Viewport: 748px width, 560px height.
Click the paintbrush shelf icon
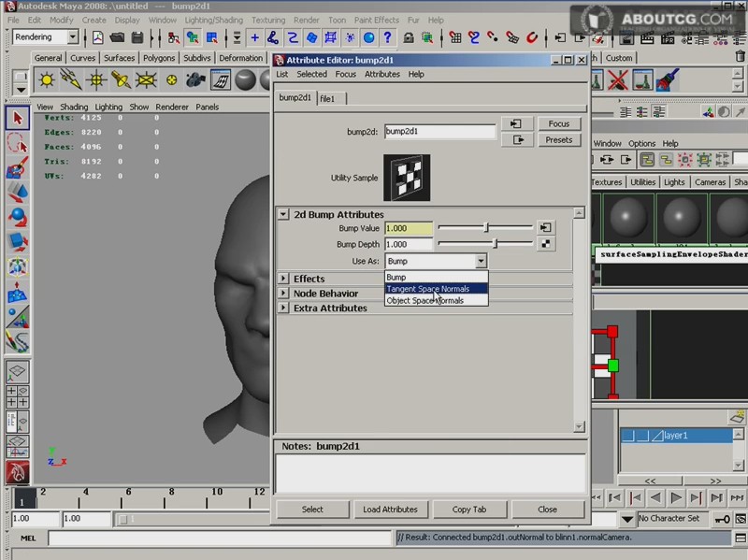pos(668,79)
